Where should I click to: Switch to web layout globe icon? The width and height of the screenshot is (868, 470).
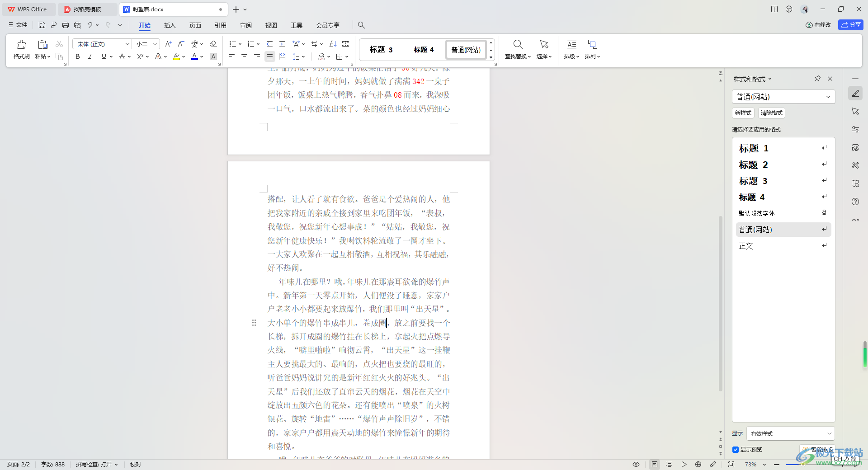pyautogui.click(x=698, y=464)
